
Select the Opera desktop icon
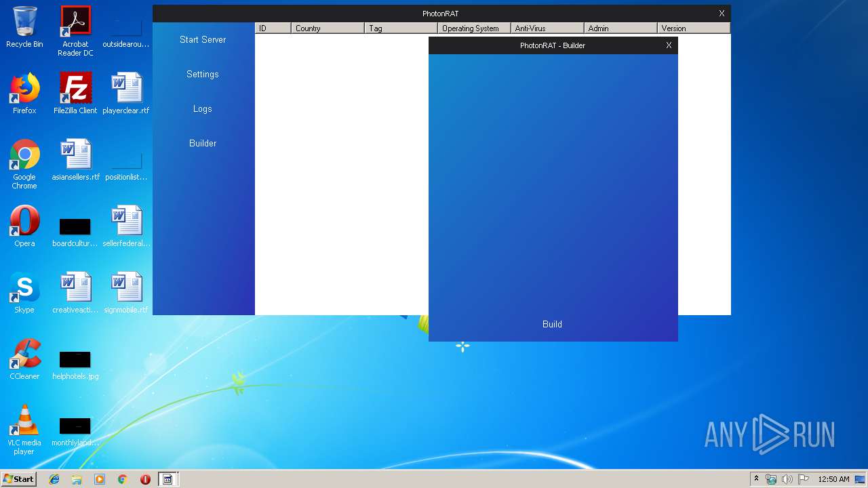(x=24, y=226)
